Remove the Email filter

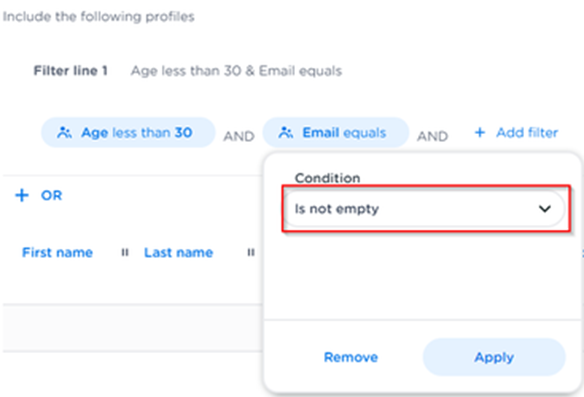tap(351, 357)
